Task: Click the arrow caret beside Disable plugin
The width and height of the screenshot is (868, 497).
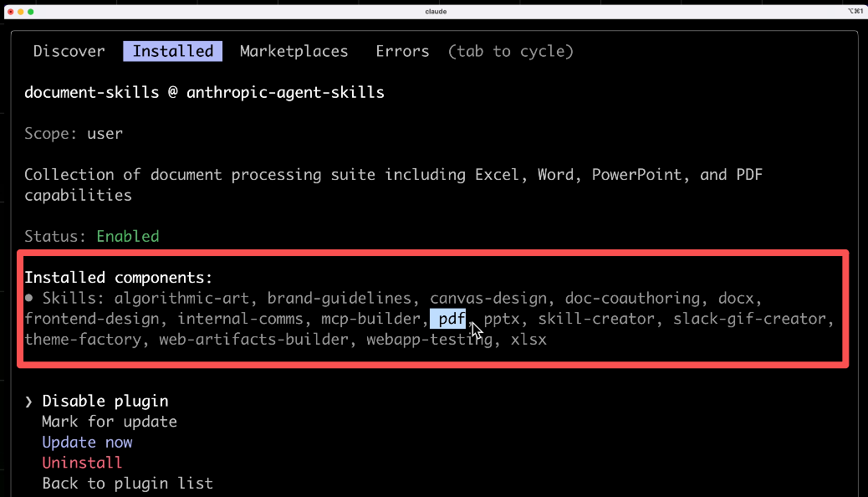Action: [x=29, y=402]
